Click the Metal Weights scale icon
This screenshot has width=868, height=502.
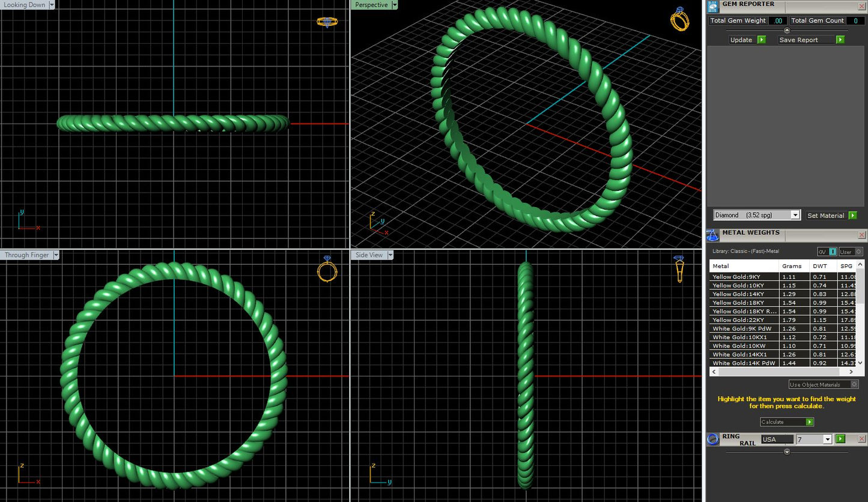(x=712, y=235)
